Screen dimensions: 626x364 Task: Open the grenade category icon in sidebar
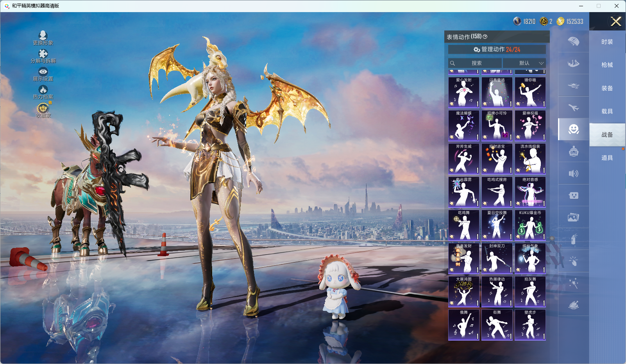coord(573,239)
